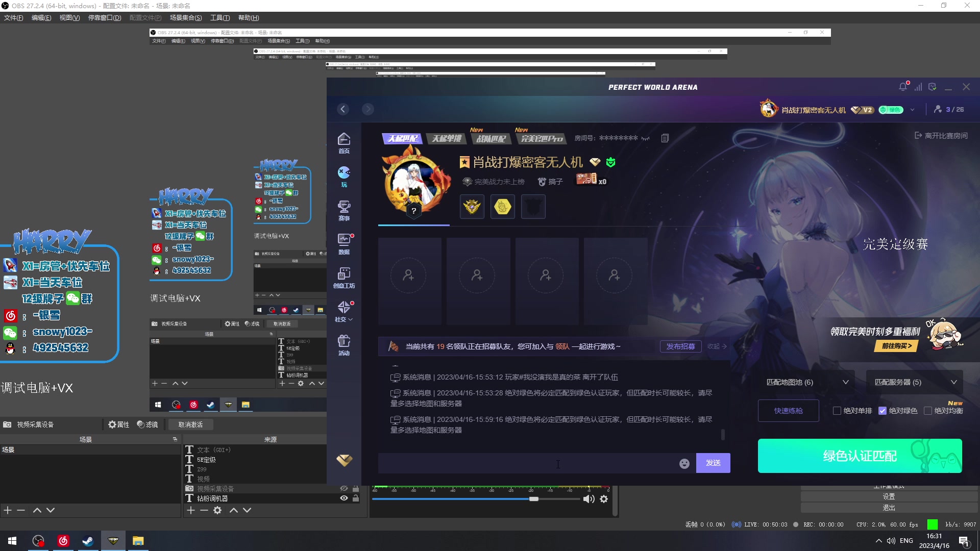Click the player avatar with flame frame
Viewport: 980px width, 551px height.
416,184
